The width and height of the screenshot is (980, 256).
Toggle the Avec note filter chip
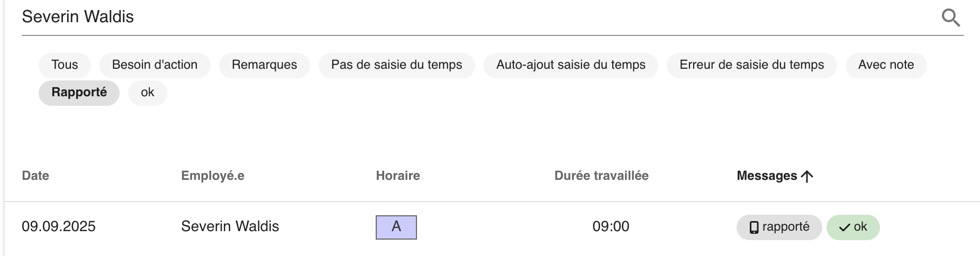tap(886, 65)
